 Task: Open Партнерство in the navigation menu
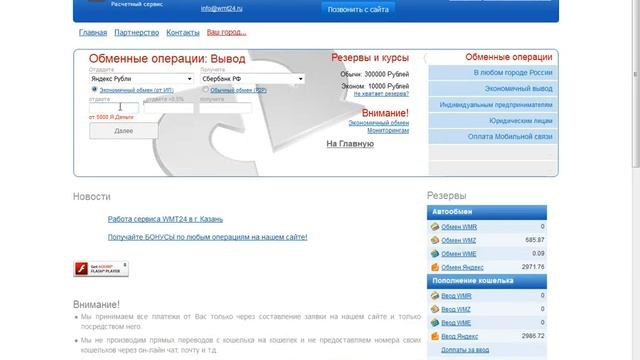coord(137,33)
